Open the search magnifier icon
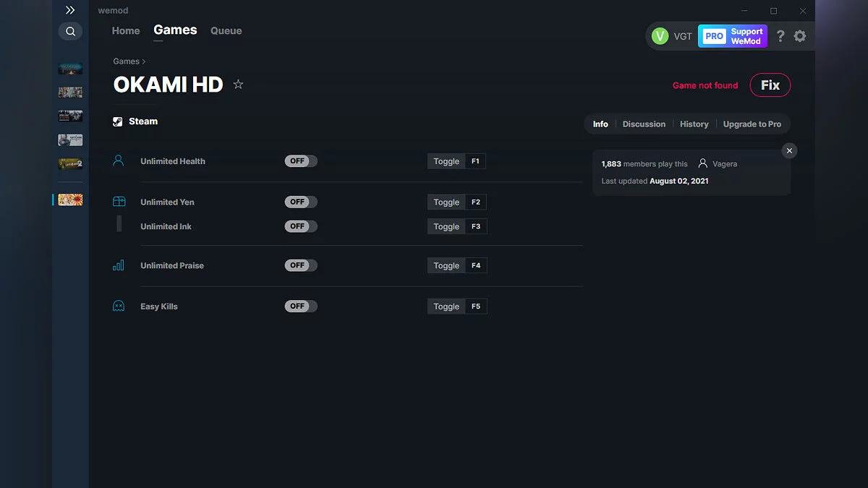 [70, 31]
